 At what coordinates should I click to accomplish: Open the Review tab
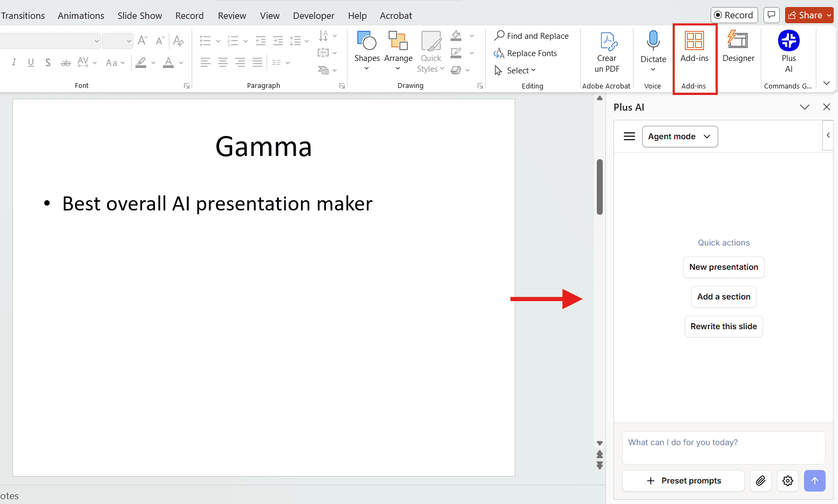[x=232, y=16]
